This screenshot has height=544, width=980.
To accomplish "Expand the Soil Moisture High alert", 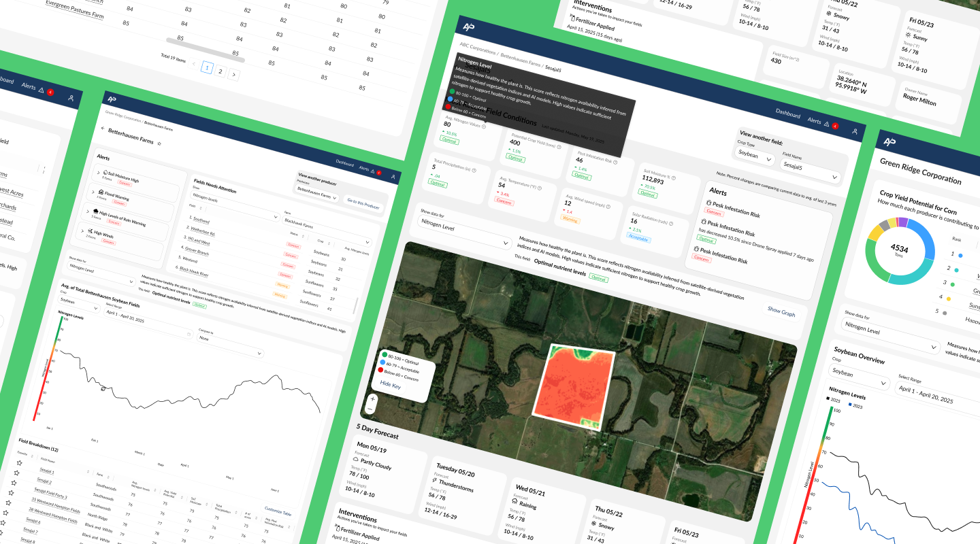I will coord(99,173).
